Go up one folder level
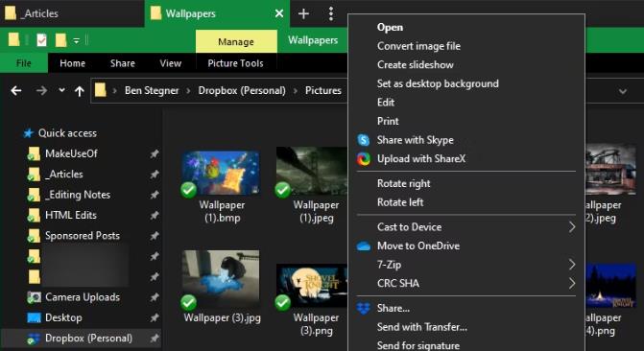The width and height of the screenshot is (644, 351). point(80,91)
